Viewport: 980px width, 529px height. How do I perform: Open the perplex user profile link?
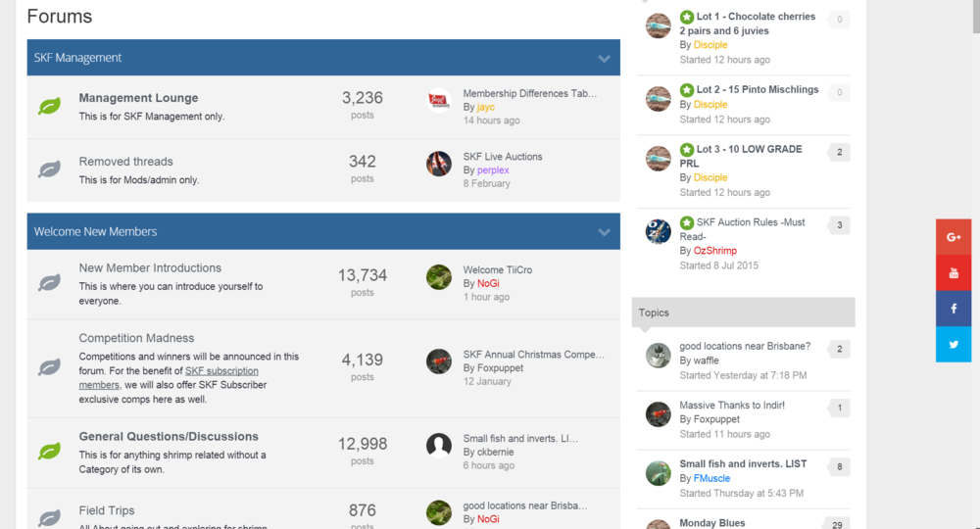493,169
